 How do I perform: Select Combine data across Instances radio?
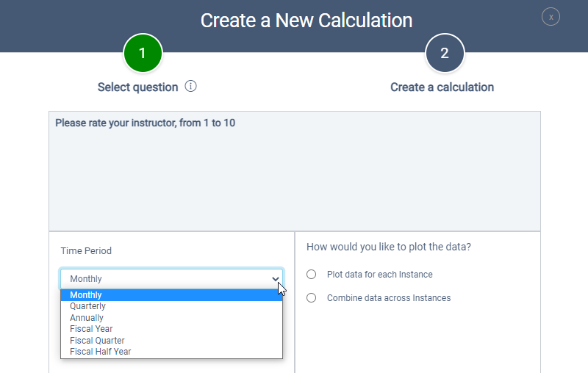[x=312, y=298]
